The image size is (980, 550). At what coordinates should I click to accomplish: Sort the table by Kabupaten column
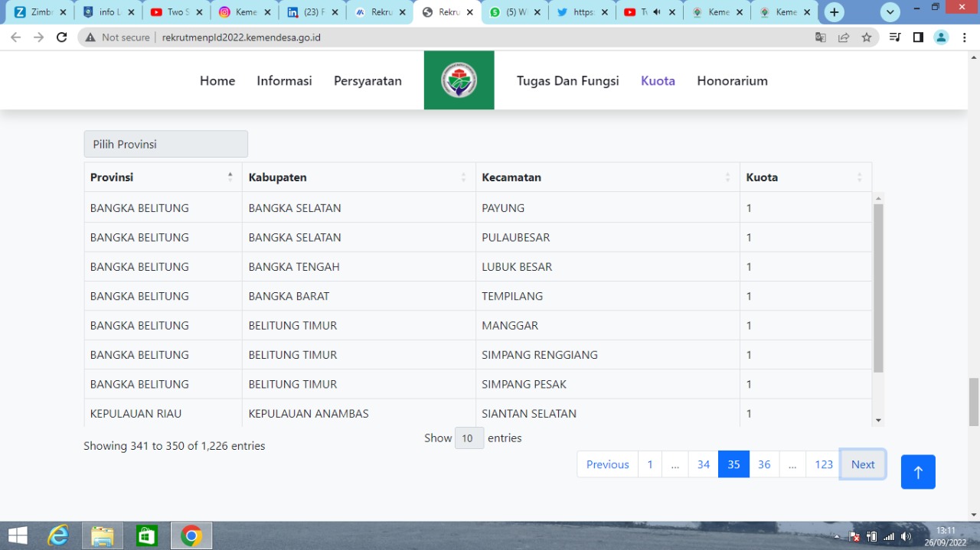click(x=358, y=177)
